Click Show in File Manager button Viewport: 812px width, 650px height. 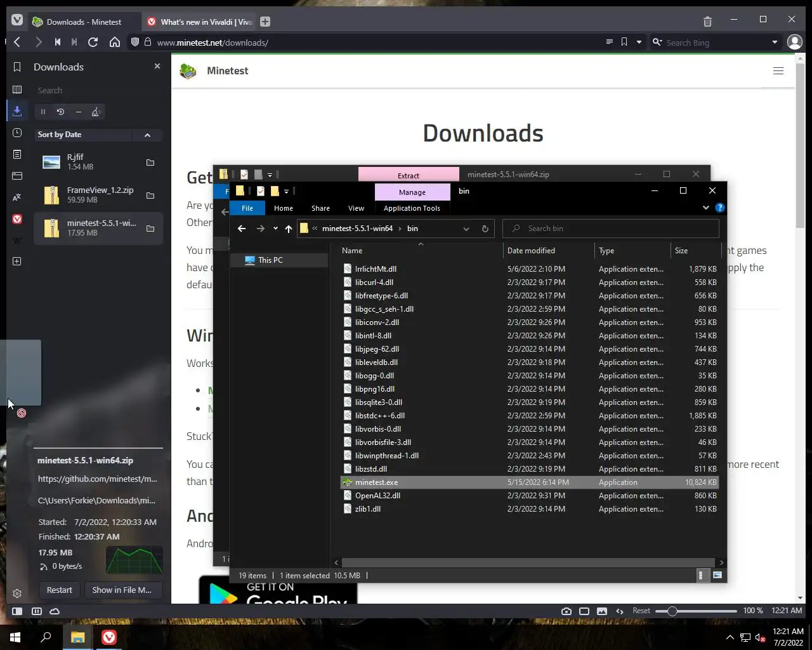(122, 590)
